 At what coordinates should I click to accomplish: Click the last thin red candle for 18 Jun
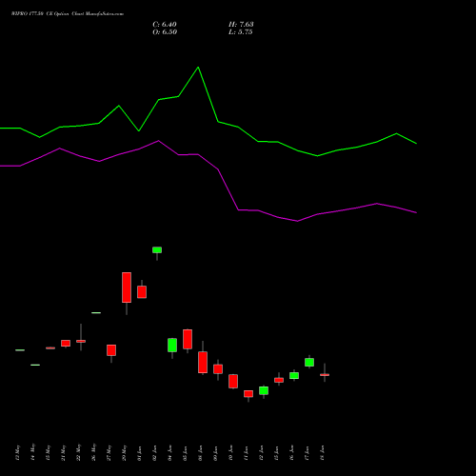pyautogui.click(x=325, y=375)
